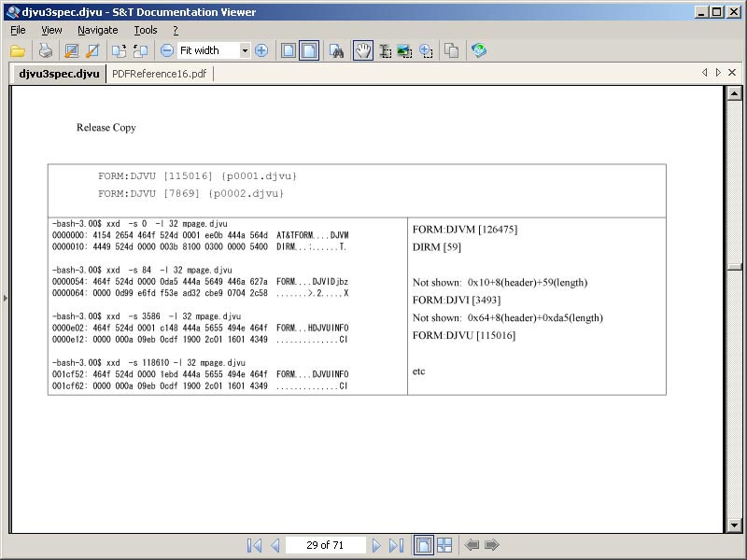Click the 'DIRM [59]' text
This screenshot has height=560, width=747.
(x=437, y=247)
